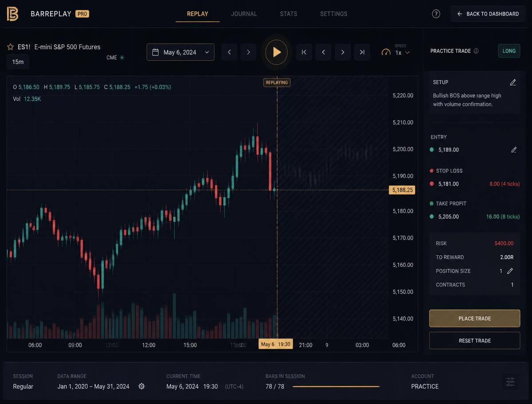This screenshot has width=532, height=404.
Task: Open the May 6, 2024 date dropdown
Action: (180, 52)
